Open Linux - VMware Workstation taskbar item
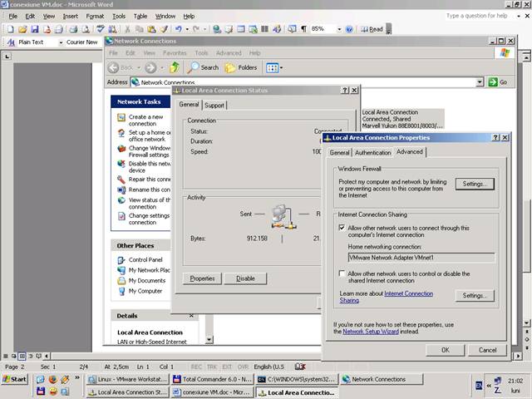The height and width of the screenshot is (399, 532). click(127, 379)
